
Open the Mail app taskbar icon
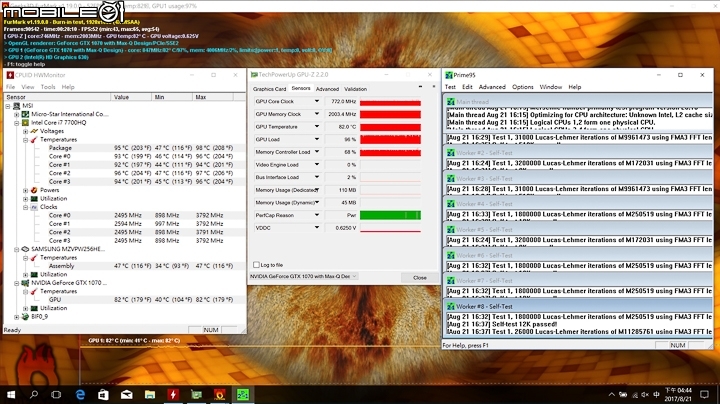pos(127,394)
